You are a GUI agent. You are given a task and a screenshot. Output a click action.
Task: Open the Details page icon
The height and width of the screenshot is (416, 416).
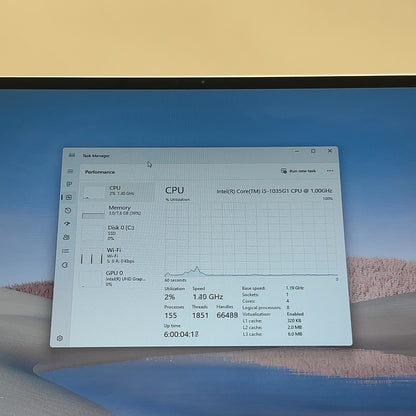[66, 251]
